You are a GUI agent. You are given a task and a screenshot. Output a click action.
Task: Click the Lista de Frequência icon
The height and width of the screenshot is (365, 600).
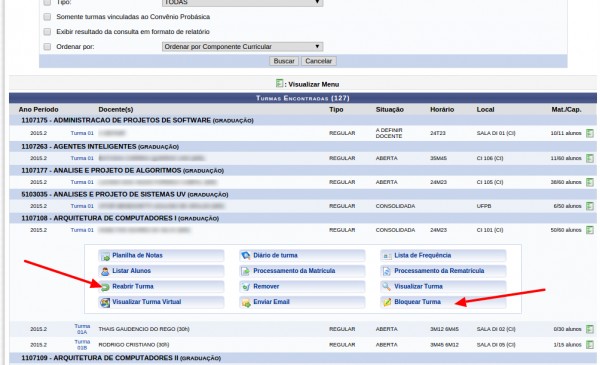pos(387,256)
